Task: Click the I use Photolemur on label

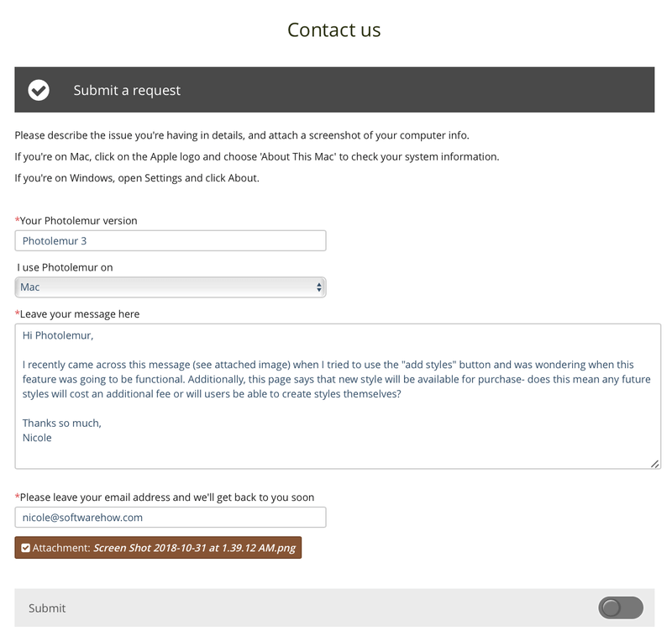Action: coord(65,267)
